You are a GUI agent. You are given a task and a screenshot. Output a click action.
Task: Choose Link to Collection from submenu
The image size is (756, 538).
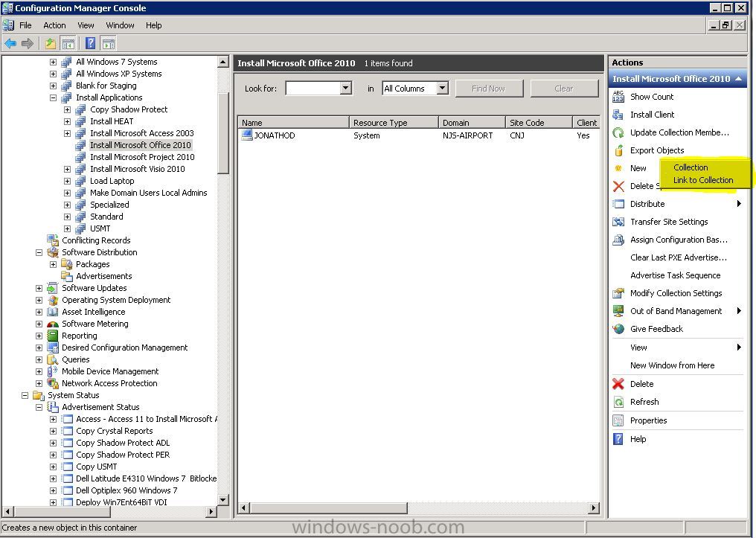click(703, 180)
